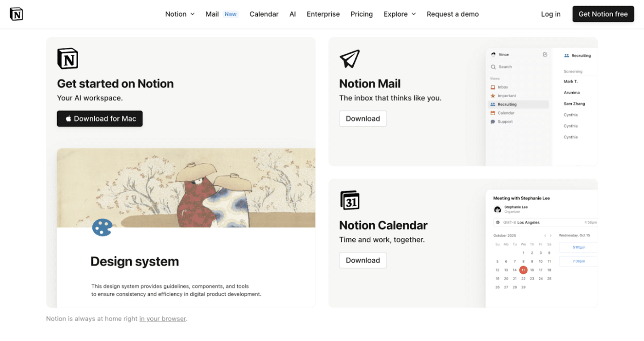The height and width of the screenshot is (341, 644).
Task: Open Notion in your browser link
Action: pos(162,319)
